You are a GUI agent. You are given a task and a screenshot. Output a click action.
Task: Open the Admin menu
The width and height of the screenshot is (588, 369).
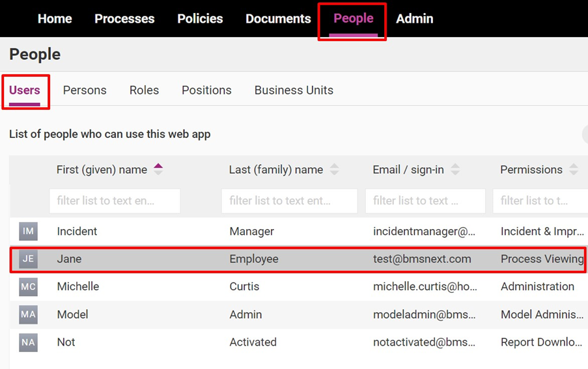point(414,19)
